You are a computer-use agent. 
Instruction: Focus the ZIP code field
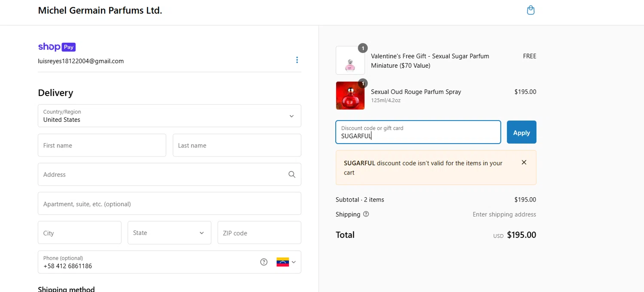coord(259,233)
